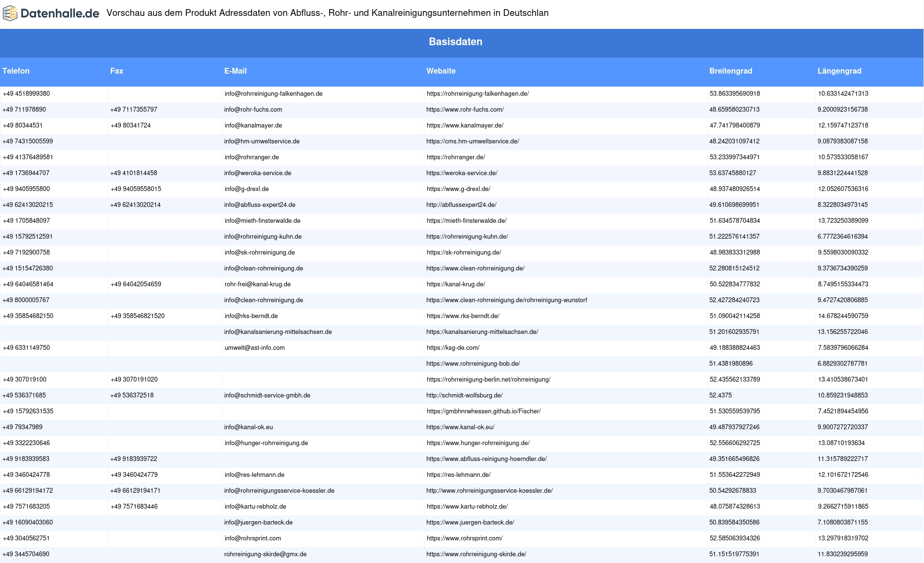This screenshot has height=563, width=924.
Task: Click website https://www.kartu-rebholz.de/
Action: pos(467,507)
